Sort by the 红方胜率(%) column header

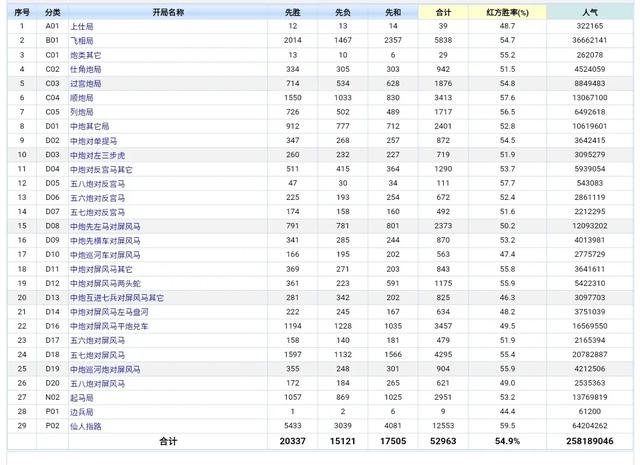[x=507, y=13]
